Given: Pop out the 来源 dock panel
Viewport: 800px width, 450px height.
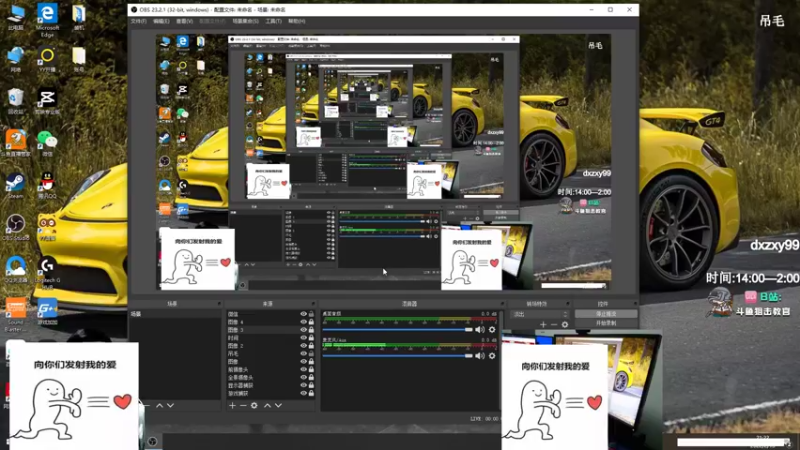Looking at the screenshot, I should coord(313,304).
